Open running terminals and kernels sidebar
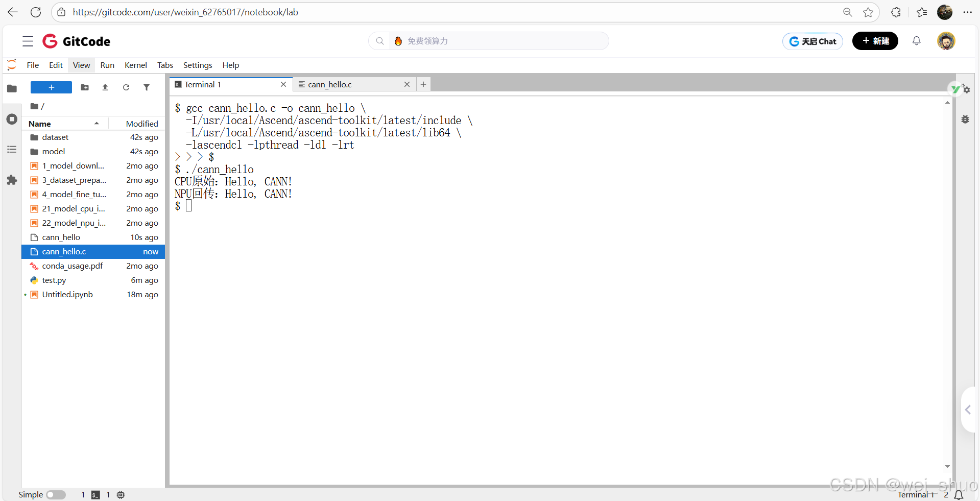 (x=12, y=119)
